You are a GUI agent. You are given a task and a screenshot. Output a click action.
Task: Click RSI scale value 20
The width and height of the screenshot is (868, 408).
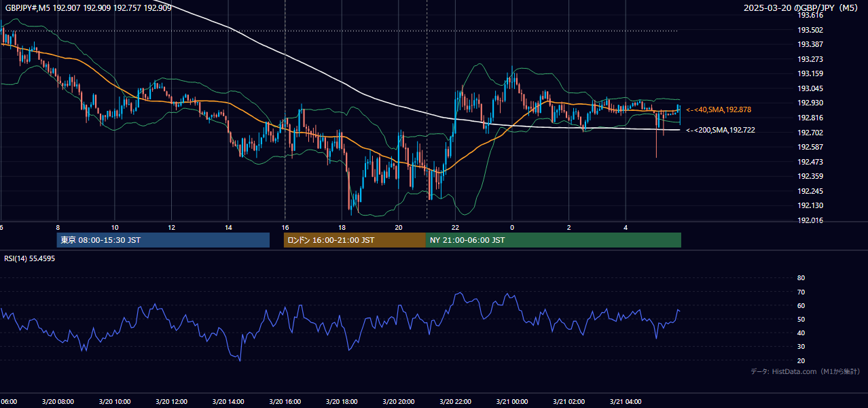[x=801, y=360]
